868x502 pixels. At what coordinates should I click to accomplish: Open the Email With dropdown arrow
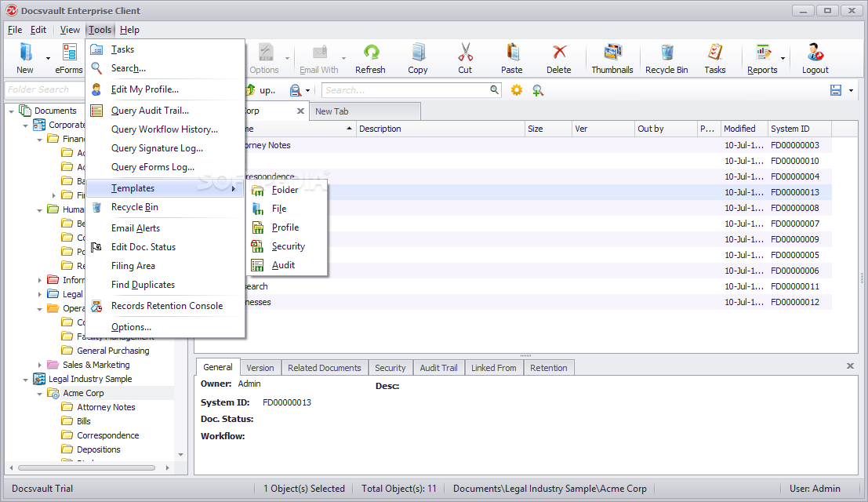343,58
